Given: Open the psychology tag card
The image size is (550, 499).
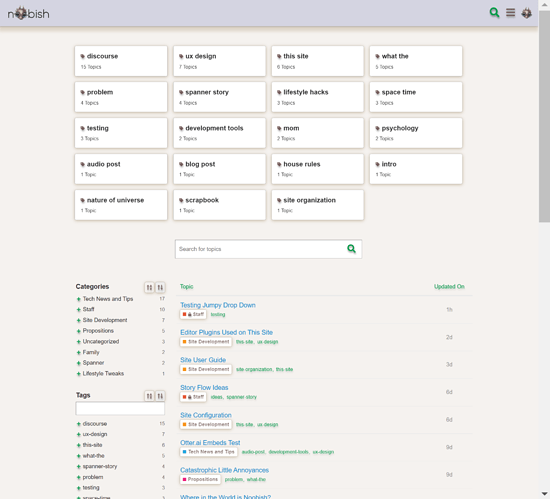Looking at the screenshot, I should pos(416,133).
